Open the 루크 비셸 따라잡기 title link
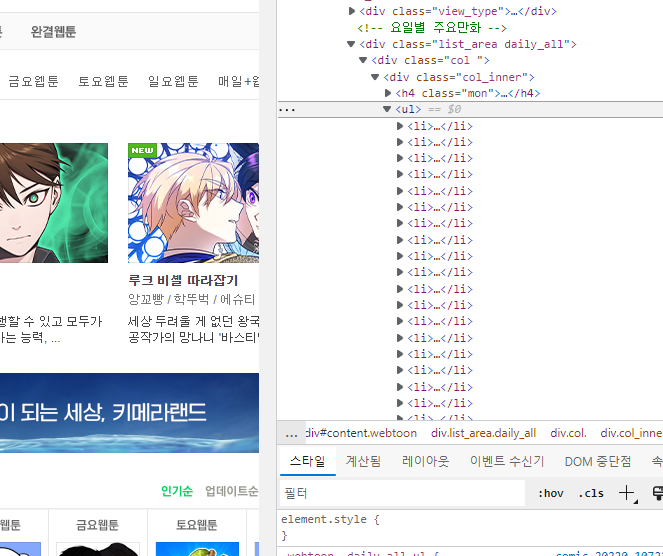The image size is (663, 556). tap(183, 280)
